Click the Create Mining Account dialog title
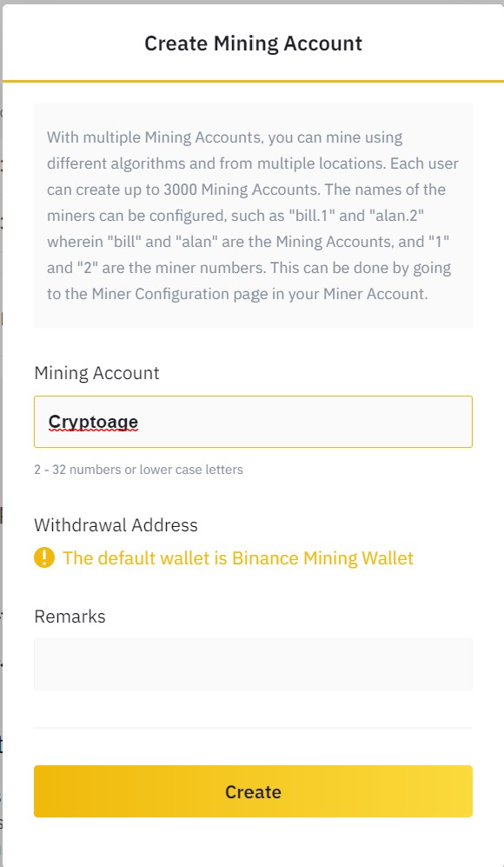504x867 pixels. click(x=253, y=43)
